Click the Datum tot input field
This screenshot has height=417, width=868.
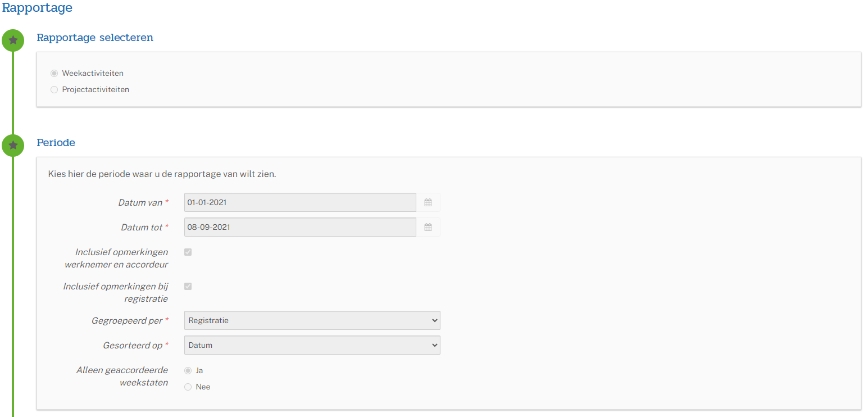300,227
